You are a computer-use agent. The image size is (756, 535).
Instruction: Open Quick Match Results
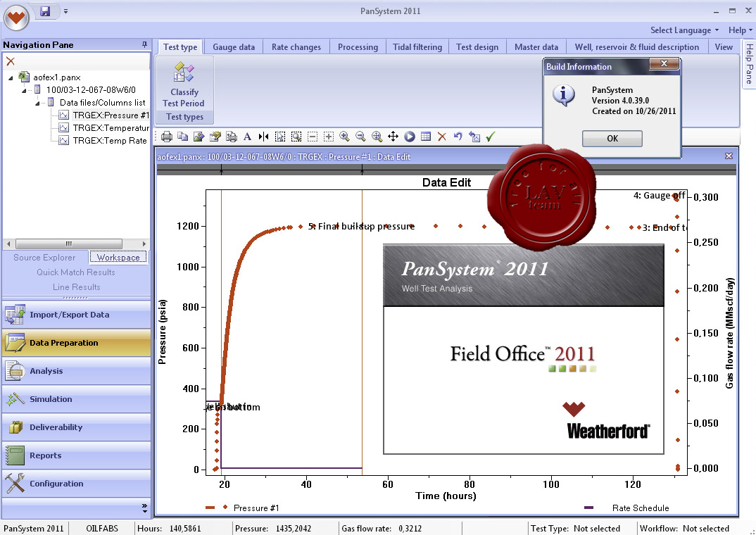[x=76, y=272]
